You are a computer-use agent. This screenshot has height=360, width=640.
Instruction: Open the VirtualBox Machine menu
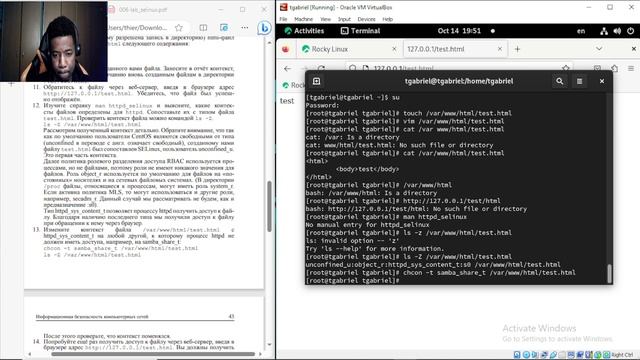click(x=303, y=19)
